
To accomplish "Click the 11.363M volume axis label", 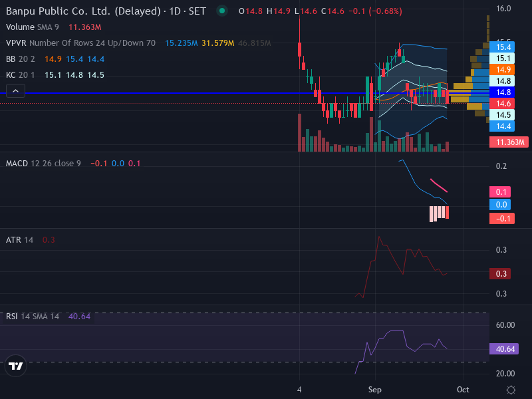I will pyautogui.click(x=509, y=142).
